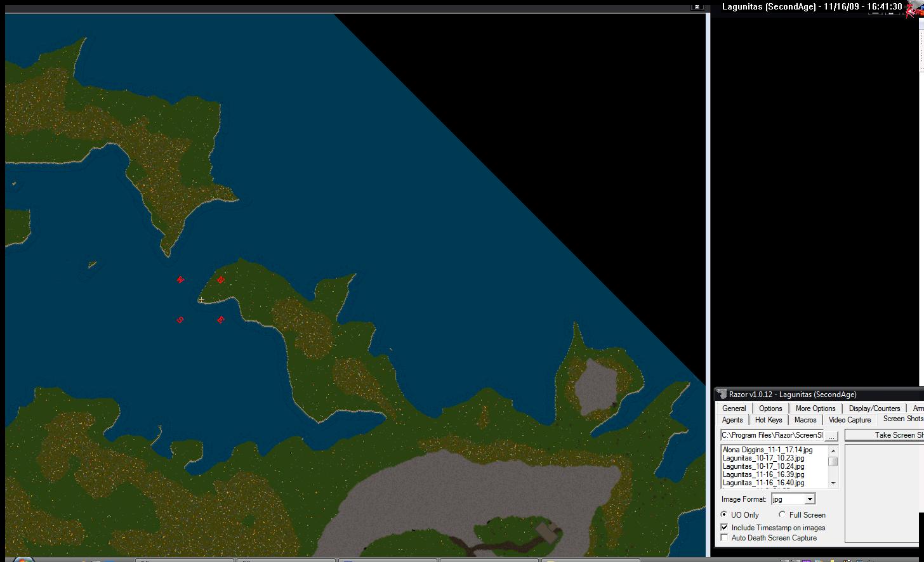This screenshot has height=562, width=924.
Task: Open the screenshot folder browse button
Action: [831, 436]
